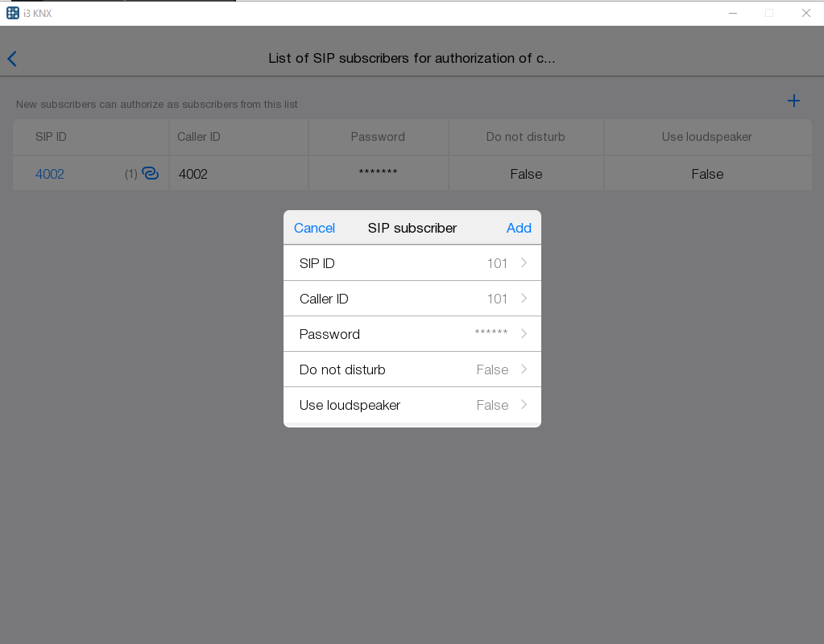Click the Do not disturb column header
This screenshot has width=824, height=644.
pyautogui.click(x=525, y=137)
